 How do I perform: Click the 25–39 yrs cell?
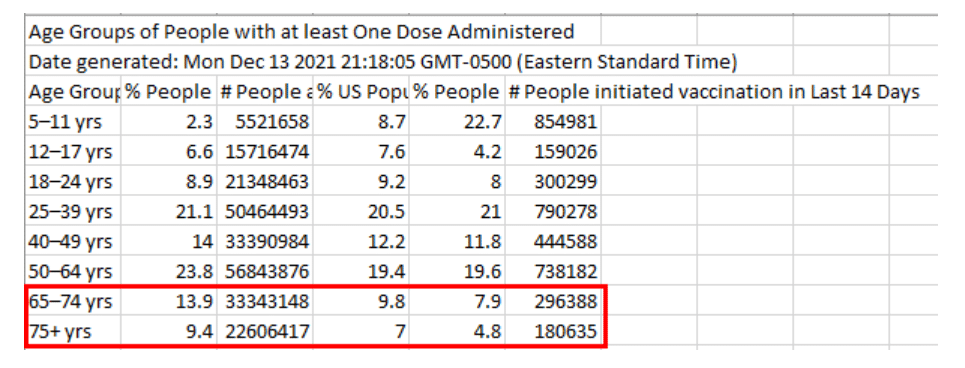point(73,212)
